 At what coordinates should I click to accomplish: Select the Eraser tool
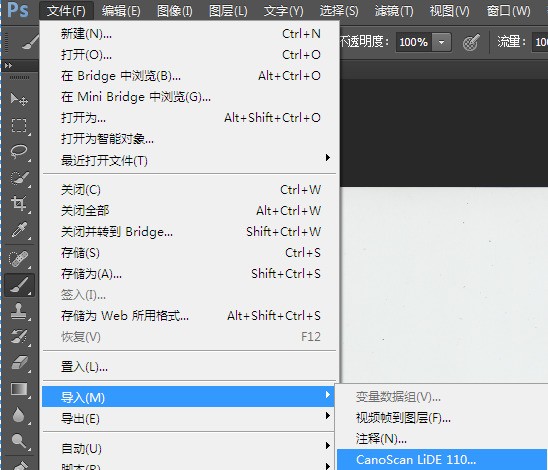coord(19,362)
